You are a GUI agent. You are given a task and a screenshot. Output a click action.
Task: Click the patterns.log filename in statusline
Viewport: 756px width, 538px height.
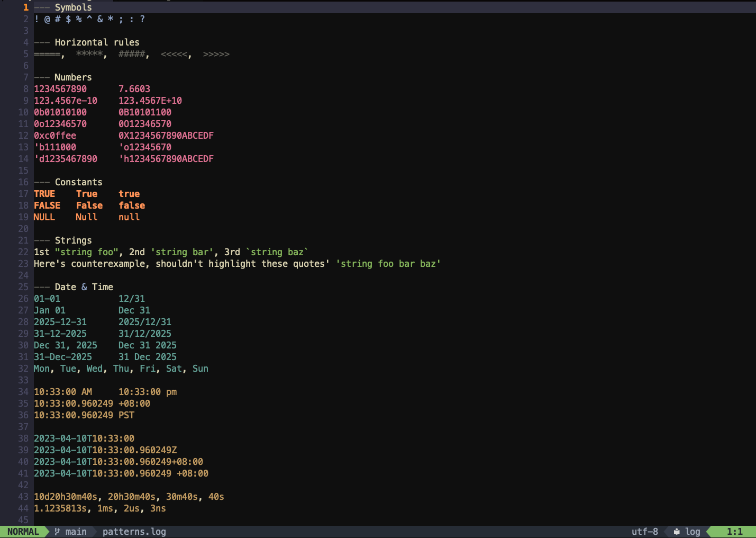tap(134, 532)
